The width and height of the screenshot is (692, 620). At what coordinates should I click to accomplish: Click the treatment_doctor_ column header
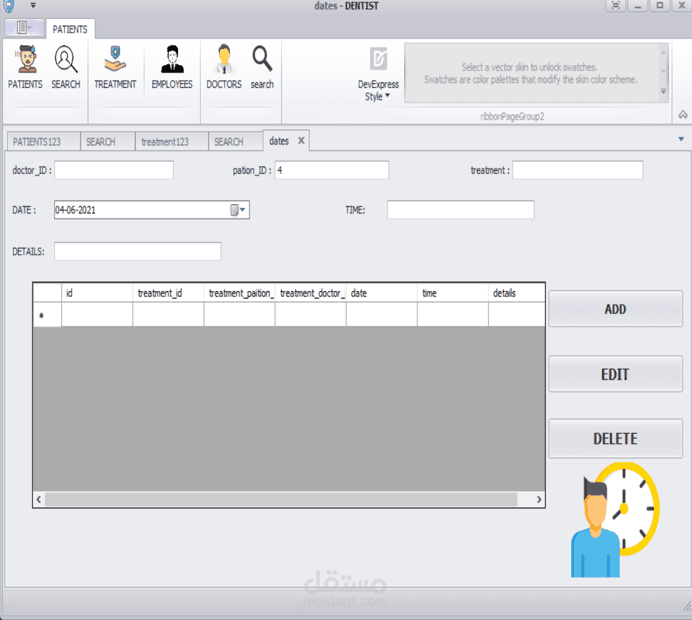(x=310, y=293)
